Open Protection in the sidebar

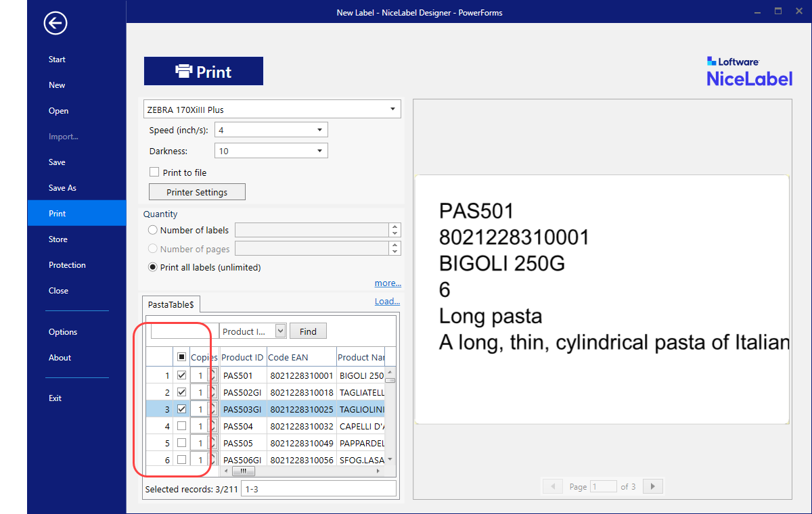pos(67,265)
